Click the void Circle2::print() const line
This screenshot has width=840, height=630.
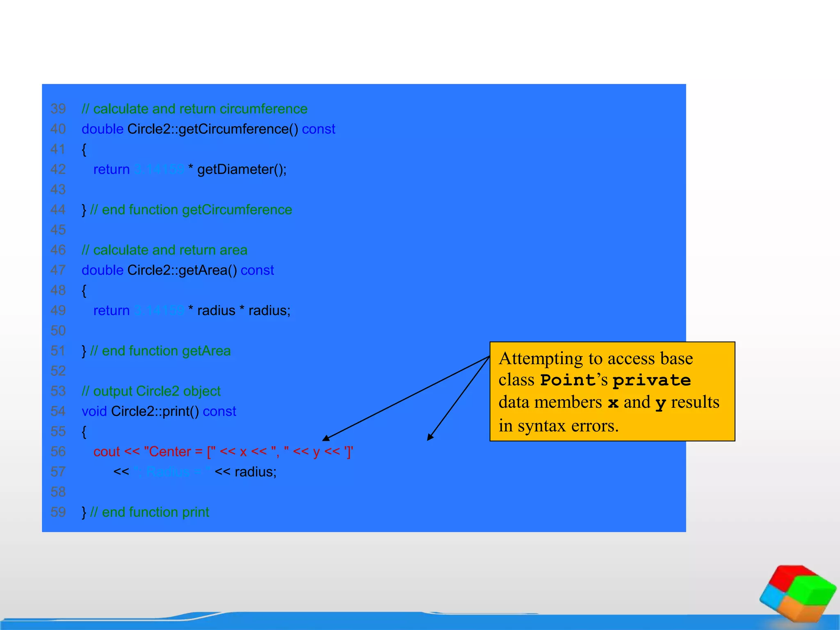159,411
